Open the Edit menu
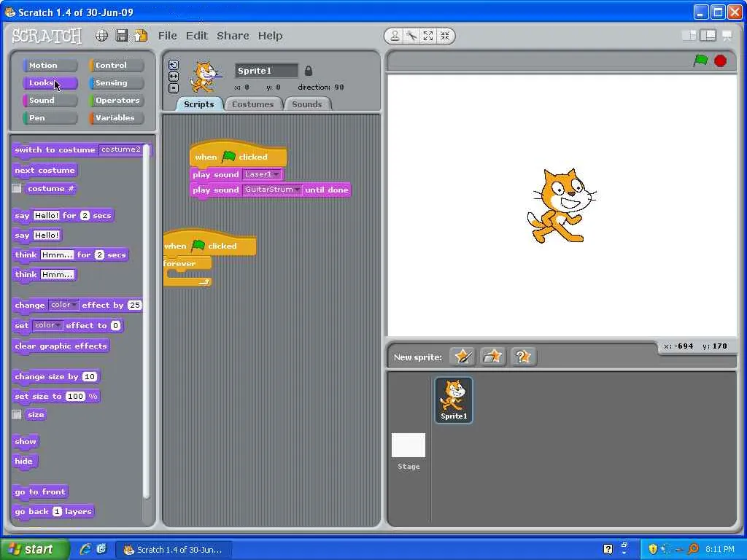Viewport: 747px width, 560px height. pos(197,36)
